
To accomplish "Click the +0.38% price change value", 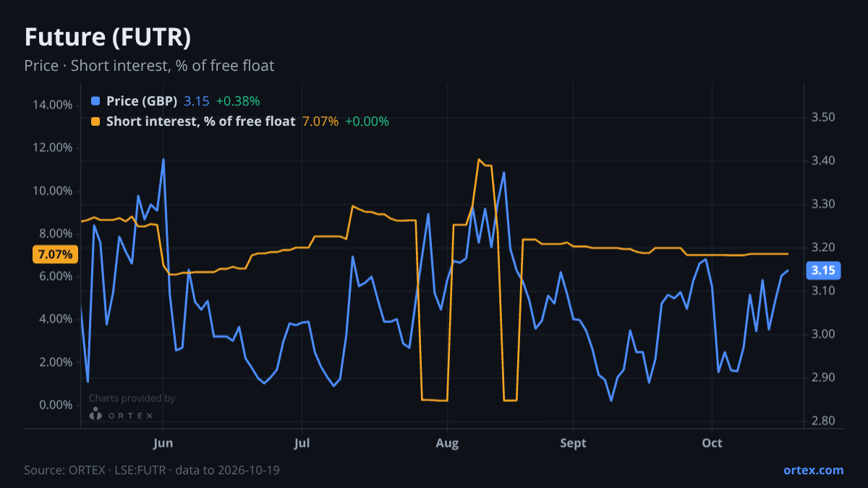I will click(x=238, y=101).
